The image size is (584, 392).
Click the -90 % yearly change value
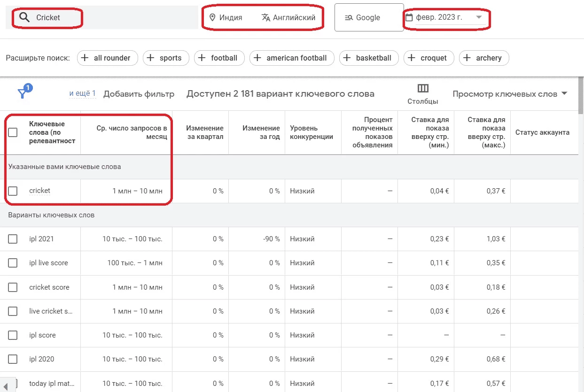point(272,239)
